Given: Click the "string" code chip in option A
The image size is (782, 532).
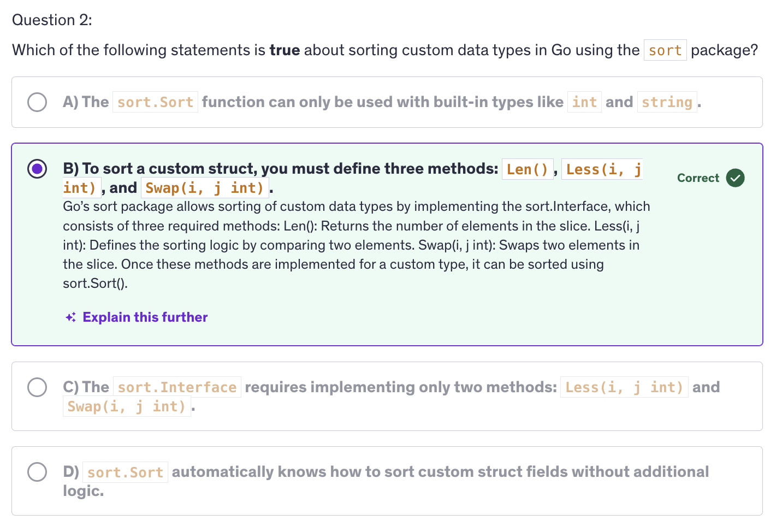Looking at the screenshot, I should coord(667,102).
